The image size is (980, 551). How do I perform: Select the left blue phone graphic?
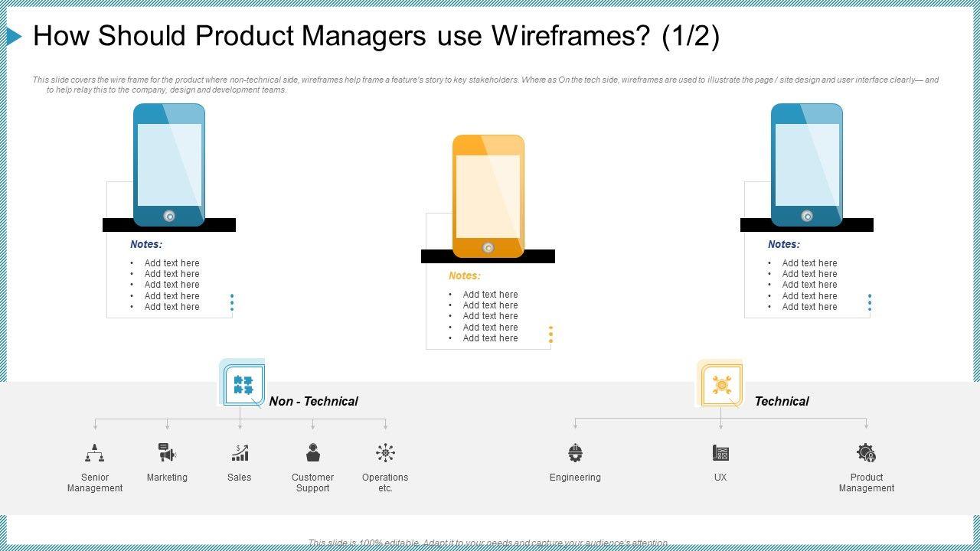click(169, 165)
